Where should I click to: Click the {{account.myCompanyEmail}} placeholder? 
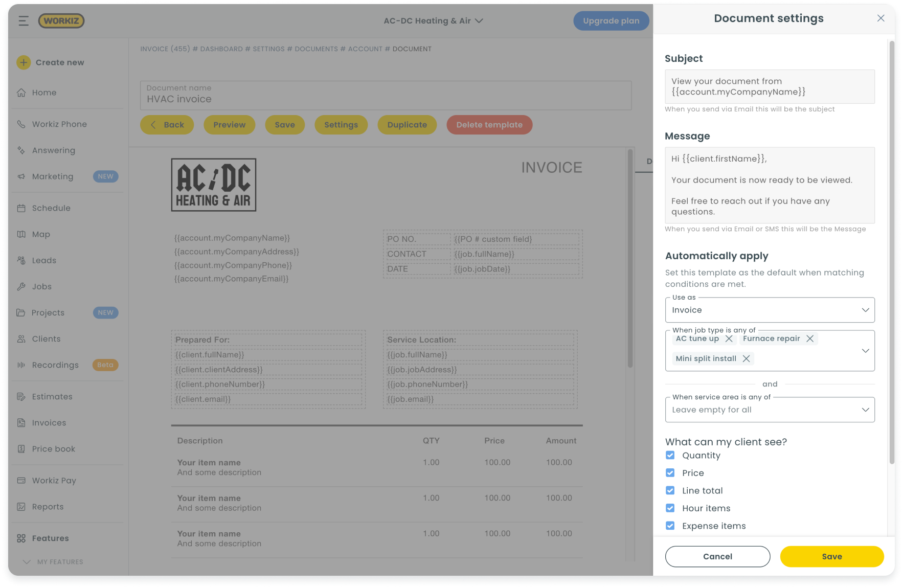click(x=231, y=279)
